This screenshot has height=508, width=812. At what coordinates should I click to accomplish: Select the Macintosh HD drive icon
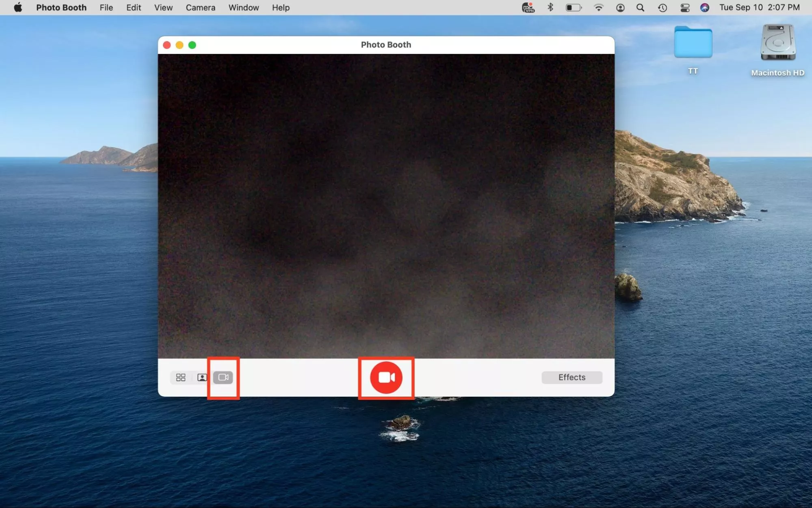click(777, 43)
